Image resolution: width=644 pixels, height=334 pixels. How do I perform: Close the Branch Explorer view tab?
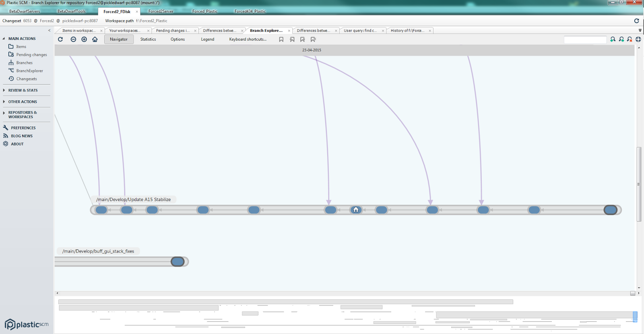pos(289,31)
